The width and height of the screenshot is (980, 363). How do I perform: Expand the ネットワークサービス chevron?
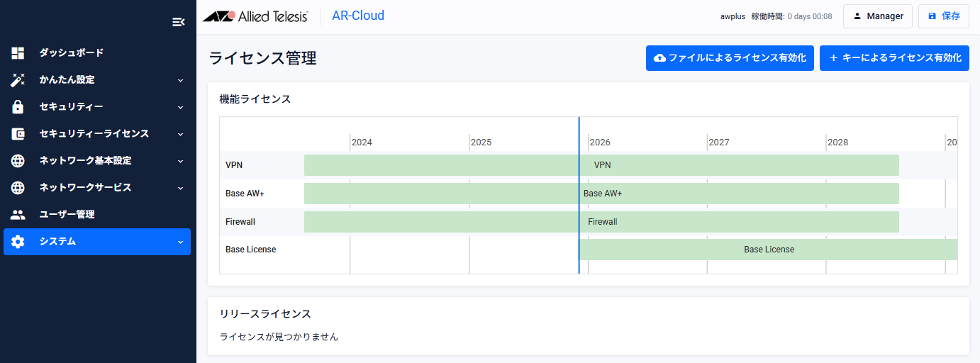[x=180, y=188]
